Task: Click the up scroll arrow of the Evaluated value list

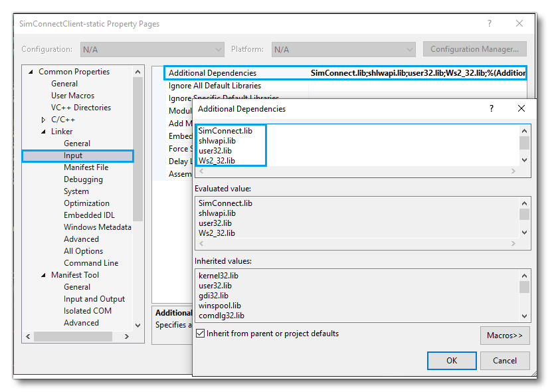Action: pos(525,203)
